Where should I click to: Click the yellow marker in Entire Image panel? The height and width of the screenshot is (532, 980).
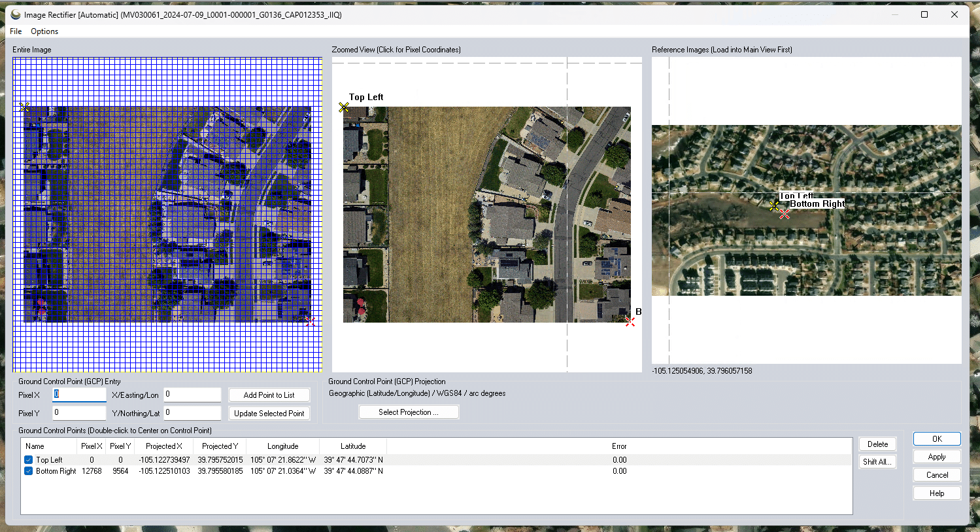coord(24,107)
